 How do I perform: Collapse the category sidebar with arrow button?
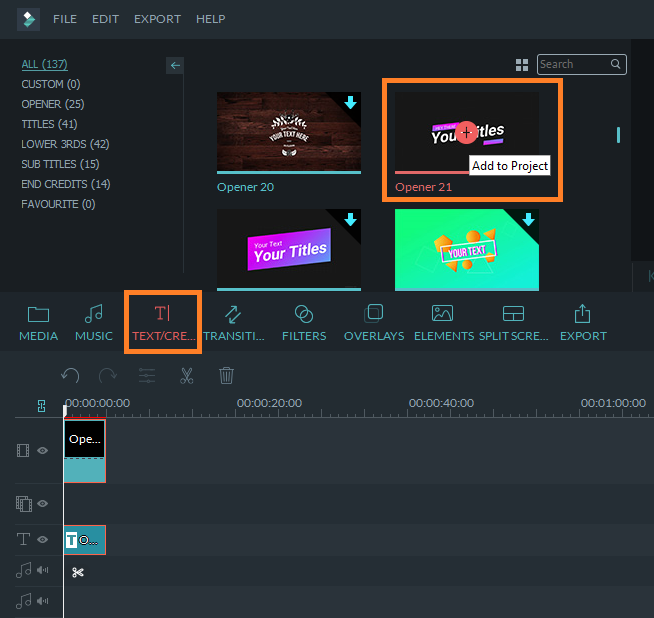(175, 65)
